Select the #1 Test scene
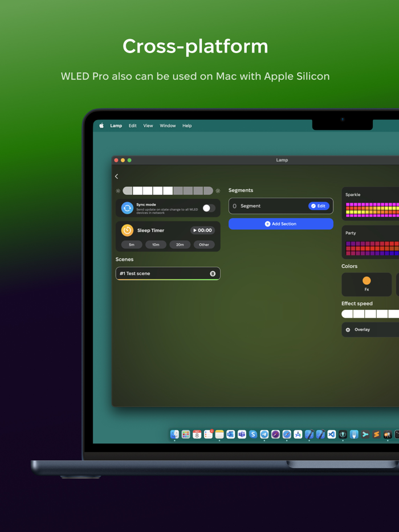 click(168, 273)
